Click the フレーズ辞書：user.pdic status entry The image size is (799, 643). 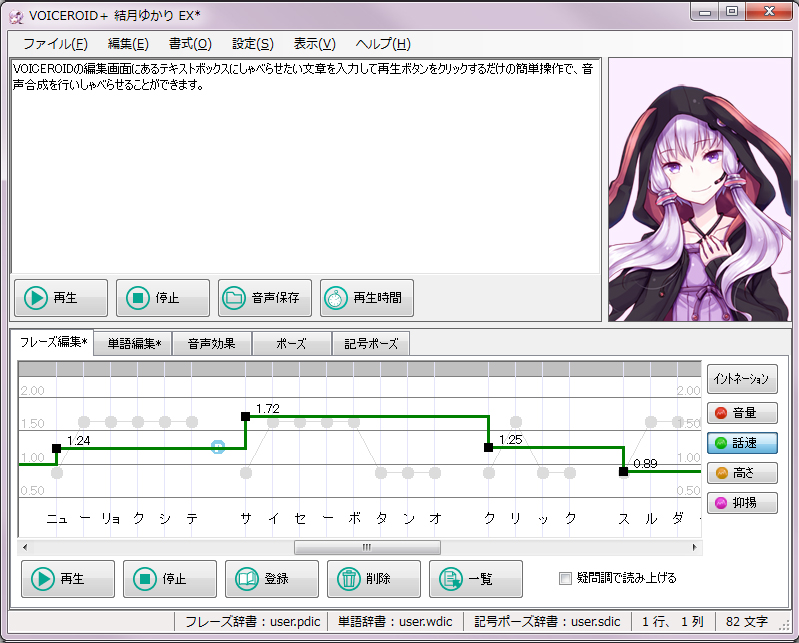tap(252, 622)
